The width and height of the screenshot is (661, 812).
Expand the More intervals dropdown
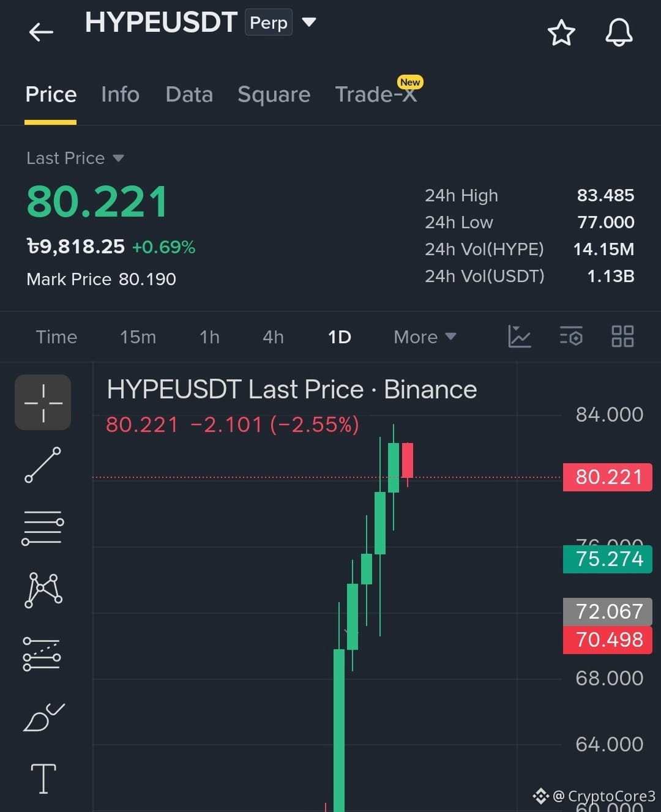tap(425, 337)
